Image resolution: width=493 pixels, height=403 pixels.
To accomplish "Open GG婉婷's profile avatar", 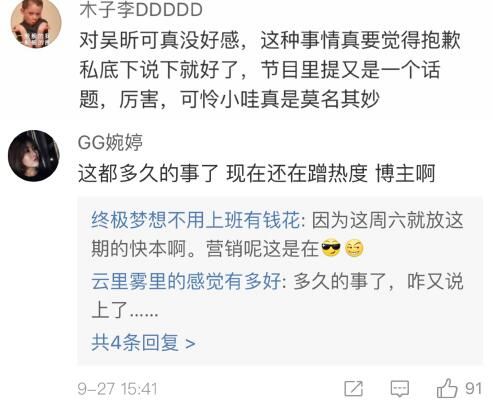I will click(x=34, y=156).
